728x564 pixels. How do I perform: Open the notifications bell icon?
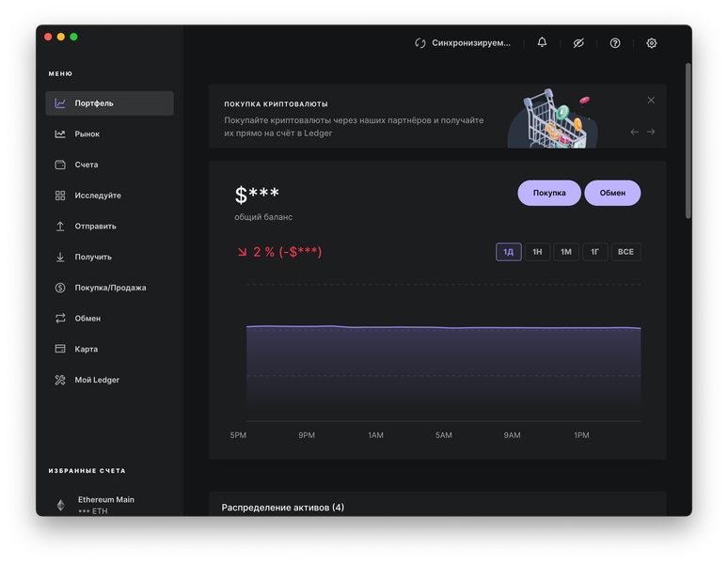coord(542,42)
